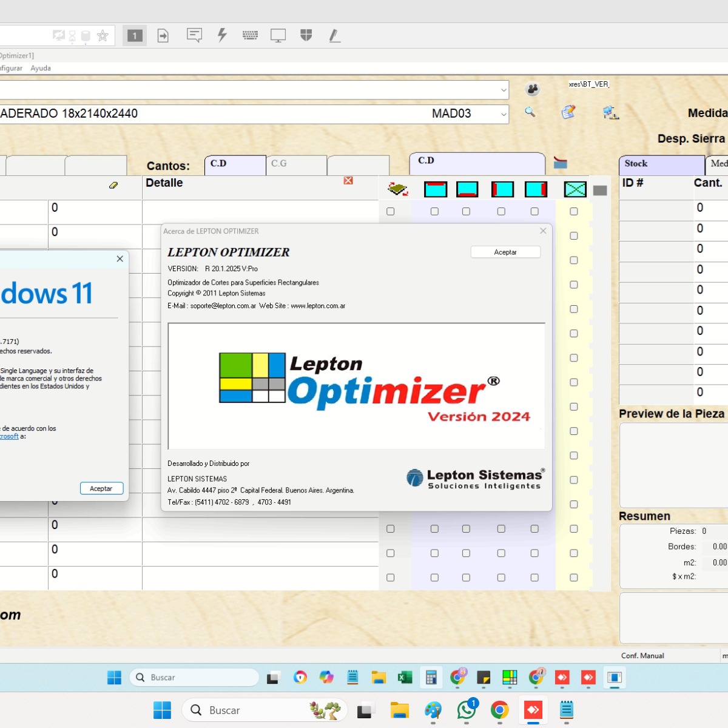The width and height of the screenshot is (728, 728).
Task: Select the C.D tab next to Cantos
Action: [235, 165]
